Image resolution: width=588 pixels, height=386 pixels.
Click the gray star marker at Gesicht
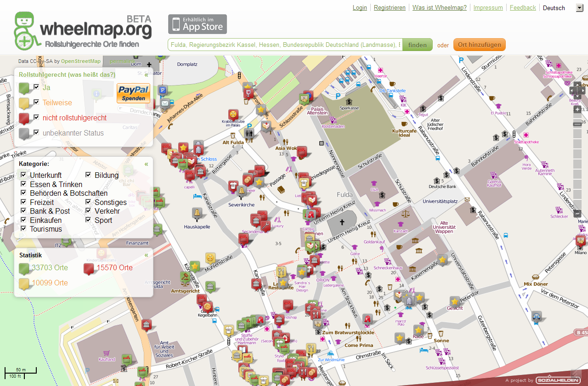[x=455, y=301]
